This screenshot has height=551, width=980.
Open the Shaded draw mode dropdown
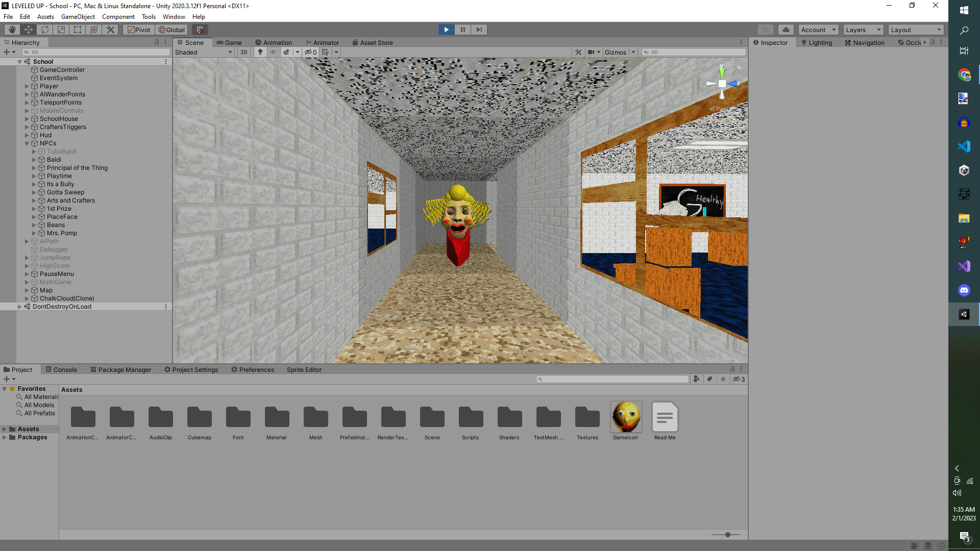click(x=203, y=52)
